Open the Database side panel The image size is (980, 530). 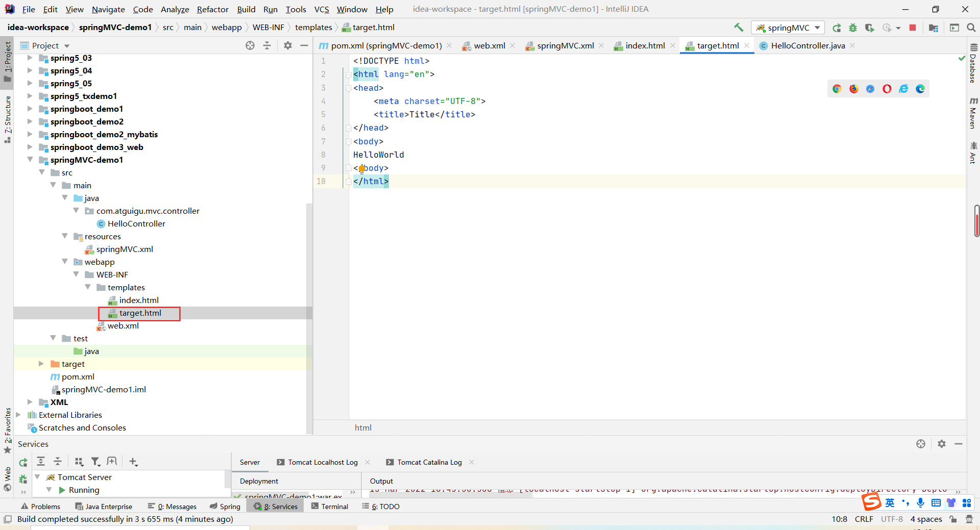tap(973, 63)
